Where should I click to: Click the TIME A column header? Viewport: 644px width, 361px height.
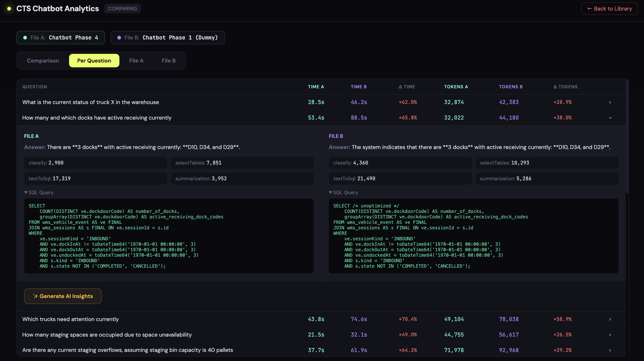pos(316,87)
